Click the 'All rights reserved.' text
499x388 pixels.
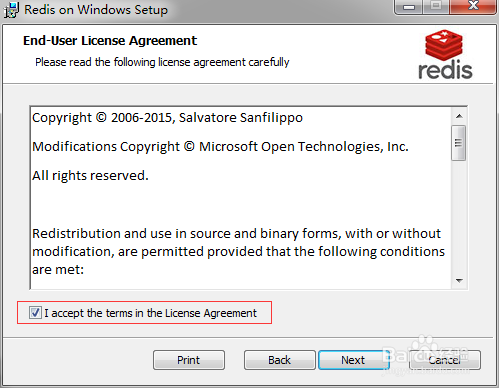[90, 176]
